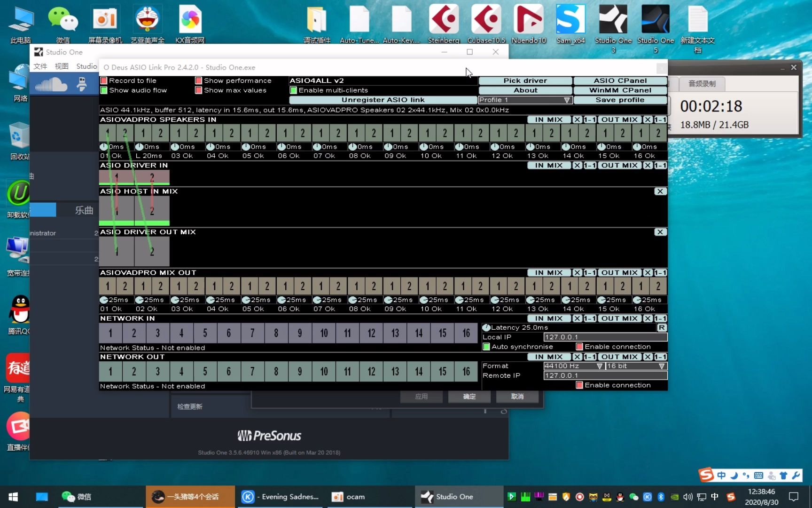Adjust the 01 Ok mix-out 25ms latency knob
The width and height of the screenshot is (812, 508).
104,300
